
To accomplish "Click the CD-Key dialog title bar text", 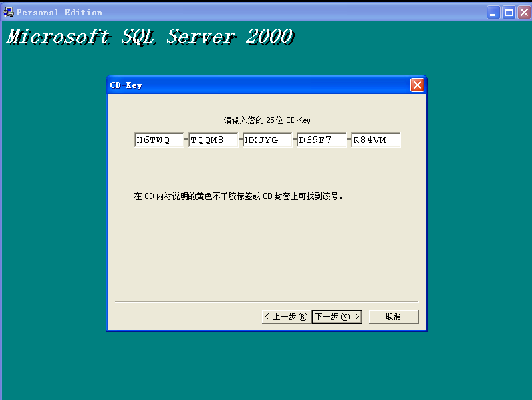I will [126, 85].
